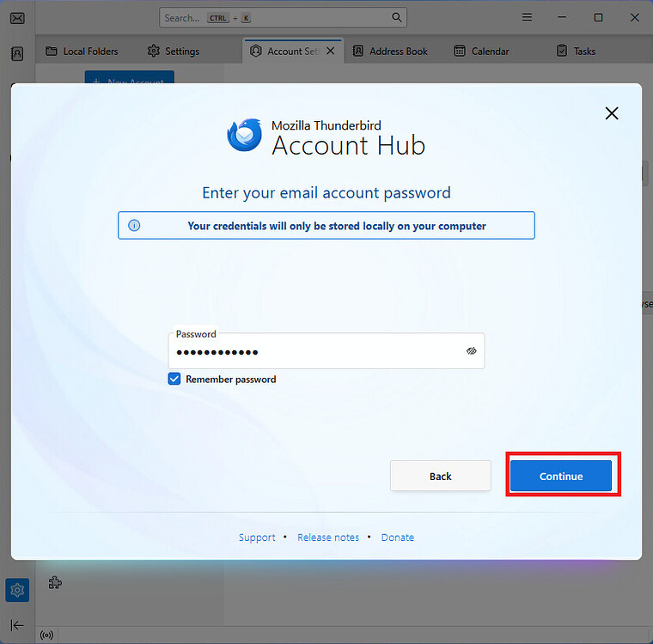
Task: Click the Continue button
Action: [560, 476]
